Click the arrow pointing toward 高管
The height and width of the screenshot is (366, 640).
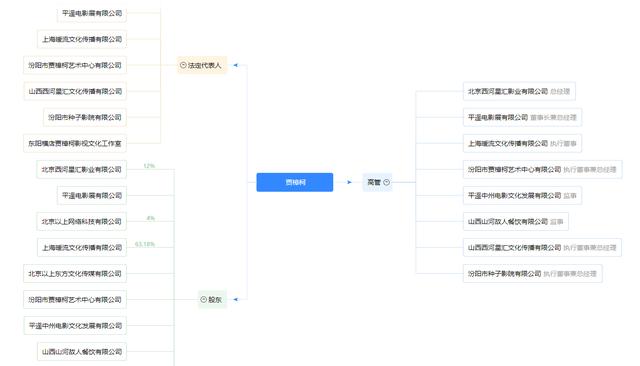tap(349, 182)
